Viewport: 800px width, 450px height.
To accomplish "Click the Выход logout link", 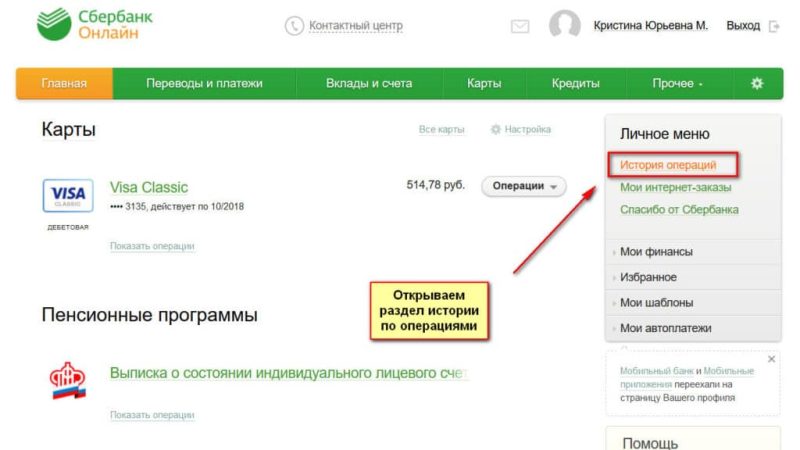I will (743, 26).
